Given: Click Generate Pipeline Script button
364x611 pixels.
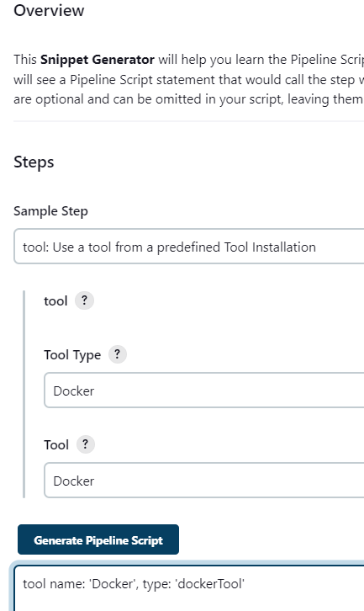Looking at the screenshot, I should pyautogui.click(x=98, y=539).
